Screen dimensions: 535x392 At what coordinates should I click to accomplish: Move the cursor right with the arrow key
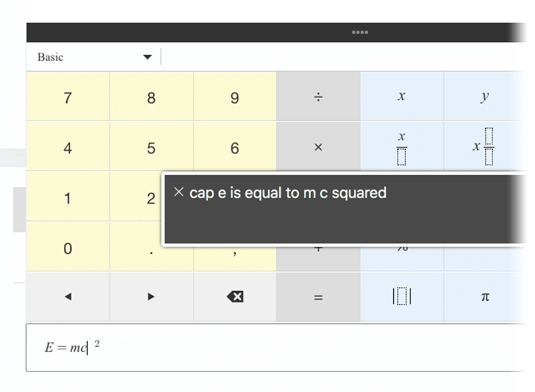(151, 296)
